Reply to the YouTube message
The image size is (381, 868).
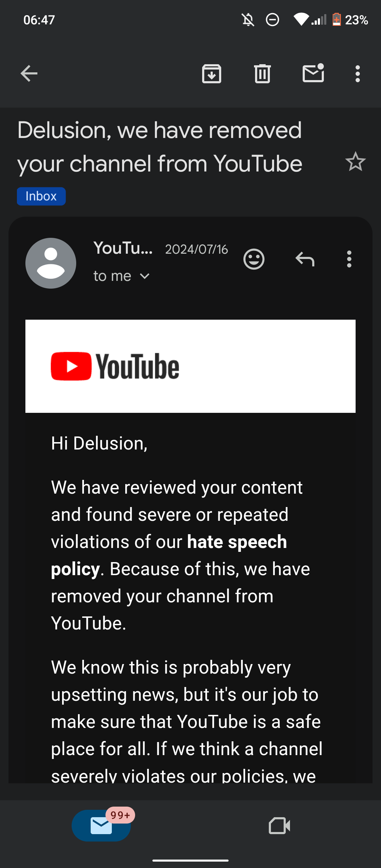click(305, 259)
